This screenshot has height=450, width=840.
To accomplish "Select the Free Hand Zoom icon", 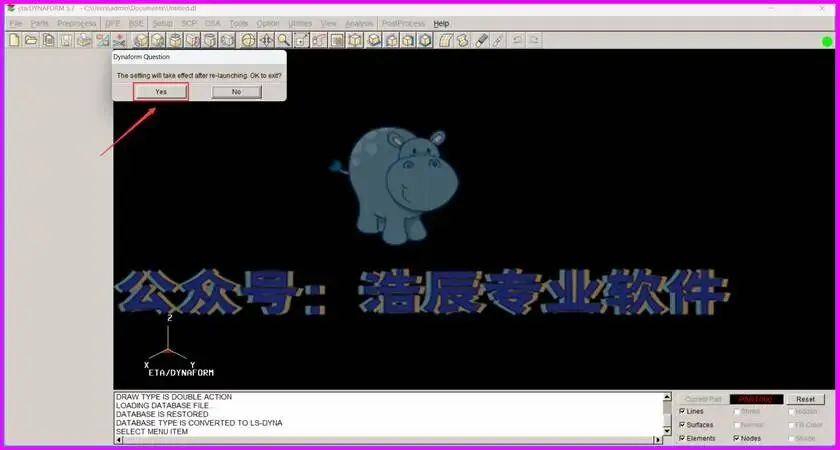I will point(319,40).
